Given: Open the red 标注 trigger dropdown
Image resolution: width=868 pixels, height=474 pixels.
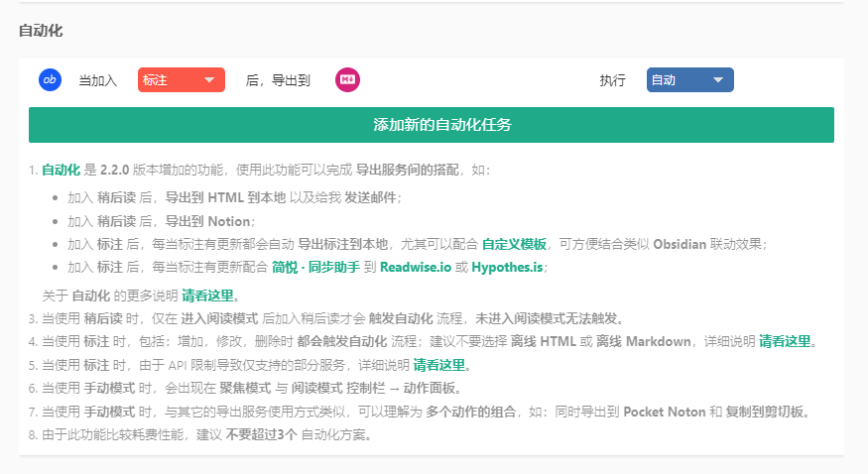Looking at the screenshot, I should (x=181, y=79).
